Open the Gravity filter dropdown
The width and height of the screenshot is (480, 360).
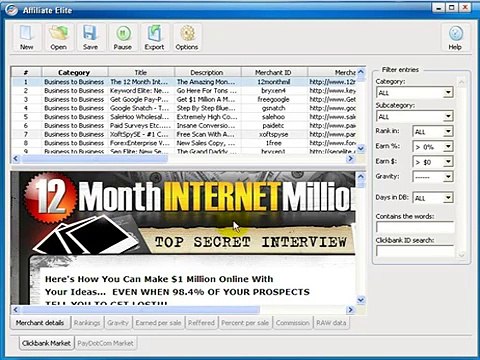pyautogui.click(x=448, y=177)
